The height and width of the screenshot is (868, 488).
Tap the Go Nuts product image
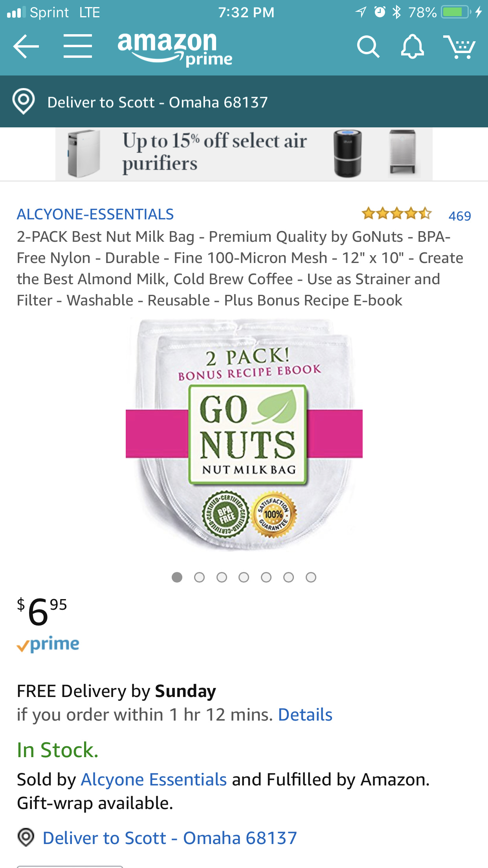pyautogui.click(x=244, y=434)
